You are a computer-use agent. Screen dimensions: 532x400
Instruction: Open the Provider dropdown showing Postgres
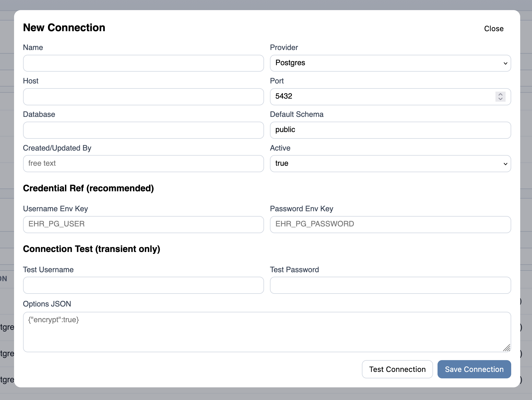(390, 63)
